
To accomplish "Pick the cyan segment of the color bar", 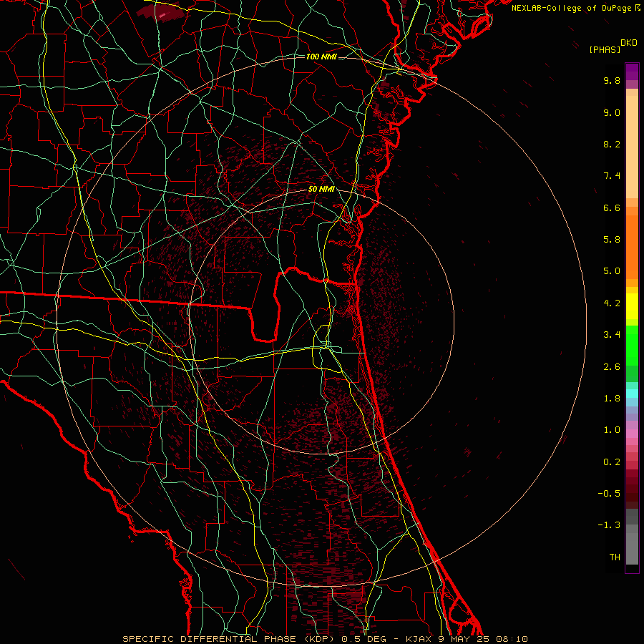I will pos(632,394).
